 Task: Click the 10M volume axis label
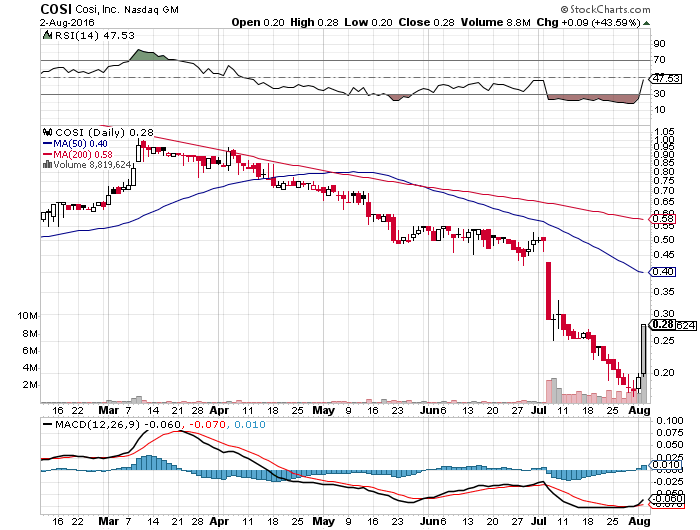[28, 316]
